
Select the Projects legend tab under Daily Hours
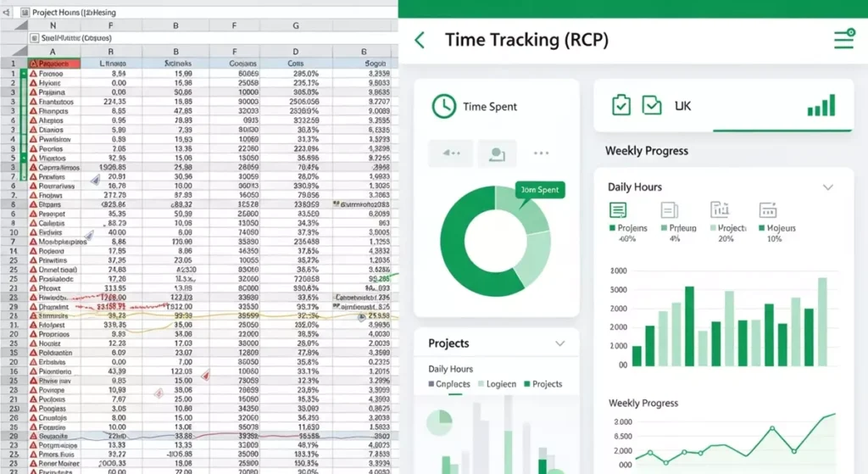point(543,384)
